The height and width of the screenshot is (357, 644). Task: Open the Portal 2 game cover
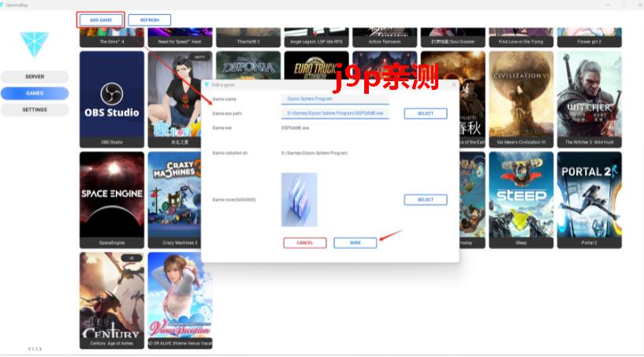(589, 195)
